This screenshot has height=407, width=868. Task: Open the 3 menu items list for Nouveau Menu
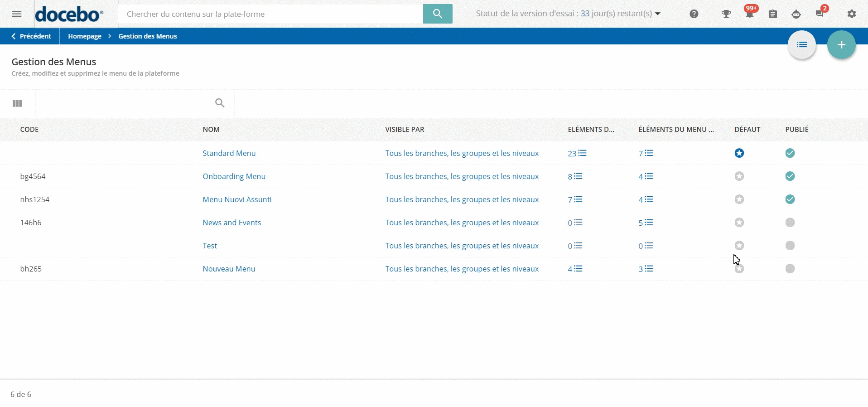646,269
